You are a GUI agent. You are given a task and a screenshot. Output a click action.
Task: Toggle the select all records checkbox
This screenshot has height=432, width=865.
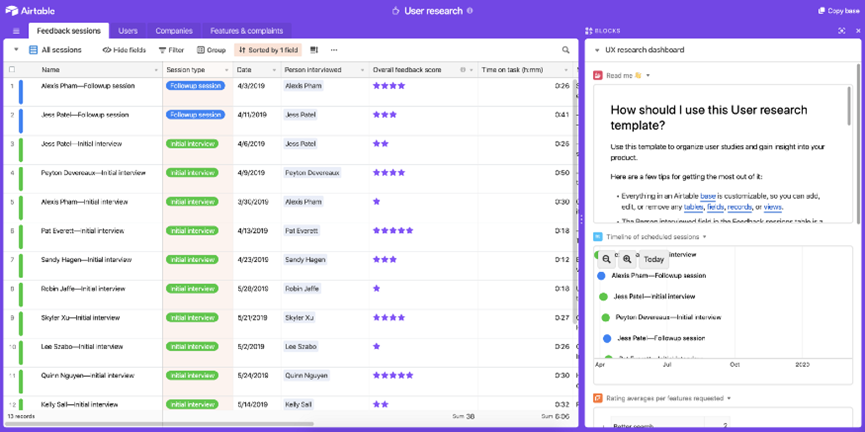coord(12,70)
